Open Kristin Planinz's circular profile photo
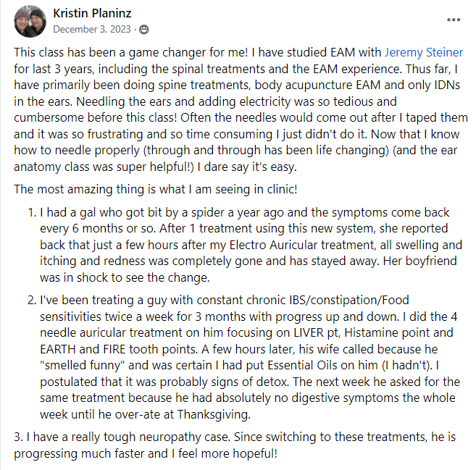This screenshot has width=476, height=470. click(x=30, y=21)
